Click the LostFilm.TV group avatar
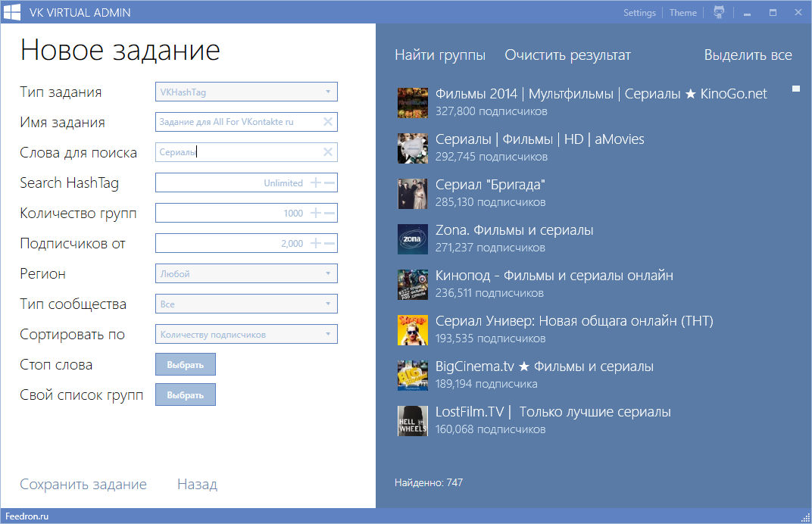Viewport: 812px width, 524px height. pyautogui.click(x=413, y=421)
